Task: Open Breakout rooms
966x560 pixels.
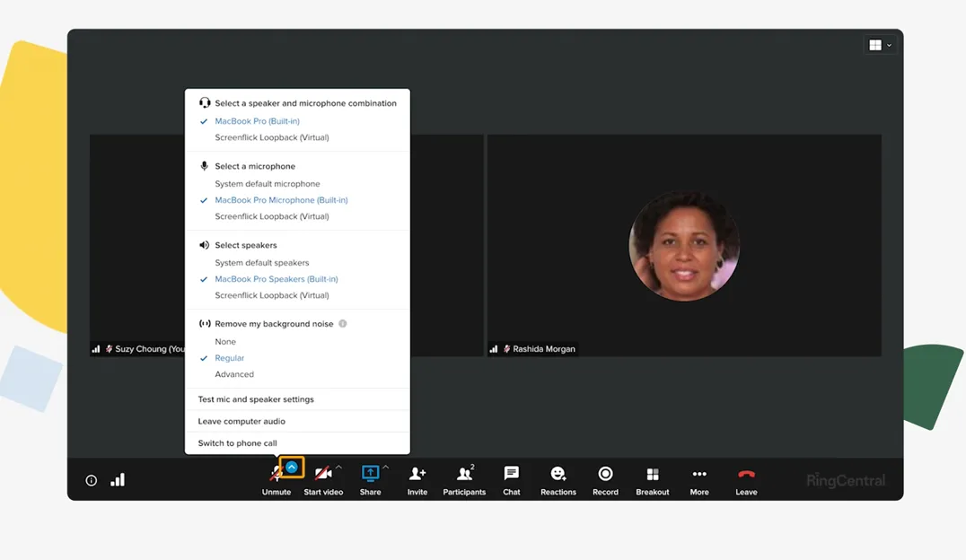Action: (653, 474)
